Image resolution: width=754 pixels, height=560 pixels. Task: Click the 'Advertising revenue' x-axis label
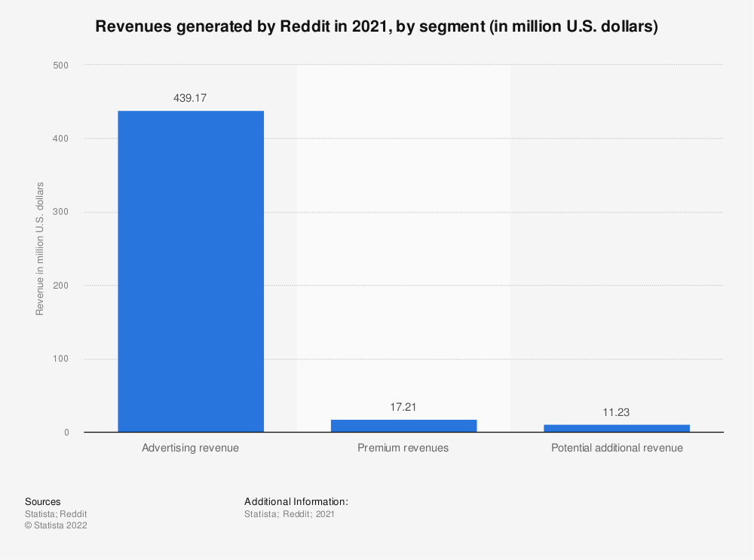point(191,448)
